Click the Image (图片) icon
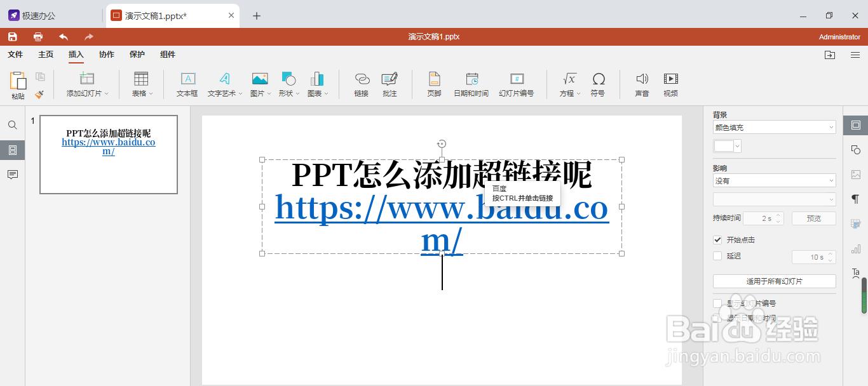This screenshot has height=386, width=868. (x=259, y=79)
